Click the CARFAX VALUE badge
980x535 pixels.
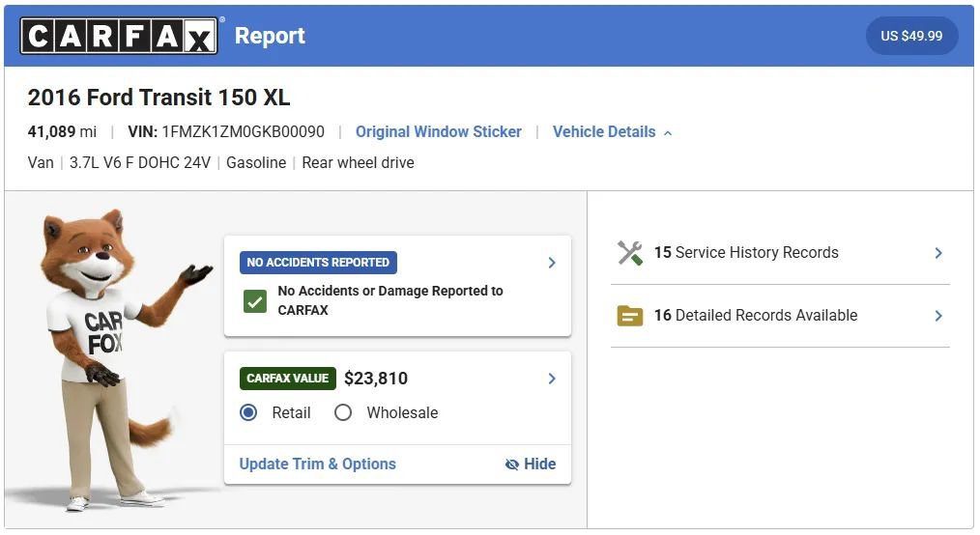tap(287, 379)
